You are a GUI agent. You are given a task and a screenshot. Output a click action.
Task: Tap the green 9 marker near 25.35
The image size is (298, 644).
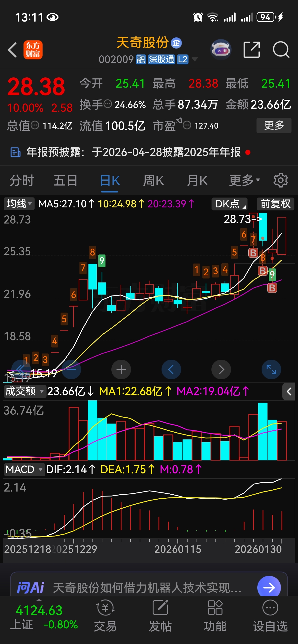pos(102,261)
